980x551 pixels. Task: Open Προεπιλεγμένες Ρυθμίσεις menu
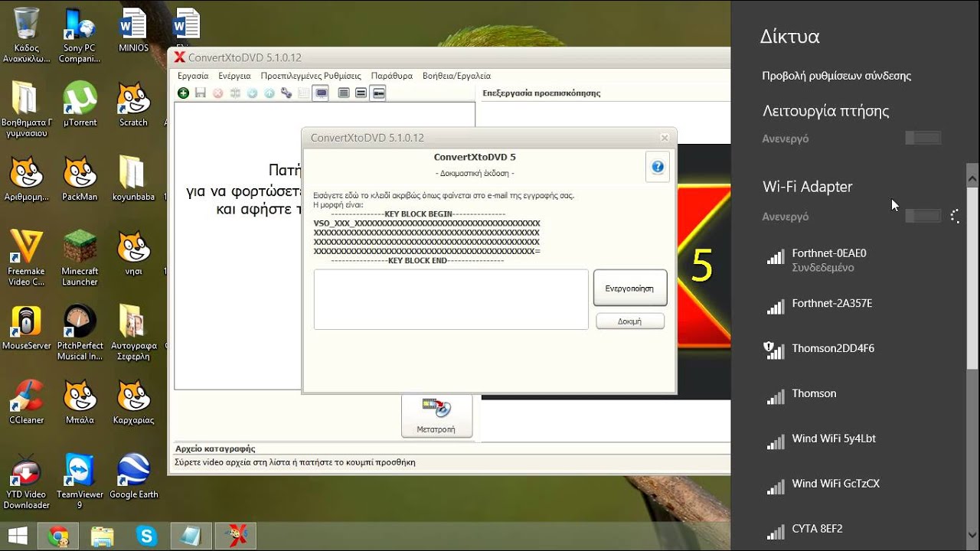click(311, 76)
